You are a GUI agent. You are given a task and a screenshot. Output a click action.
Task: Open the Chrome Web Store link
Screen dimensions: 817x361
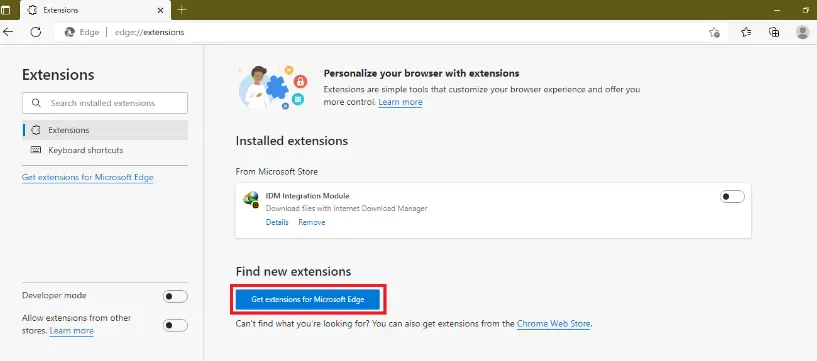pos(553,323)
